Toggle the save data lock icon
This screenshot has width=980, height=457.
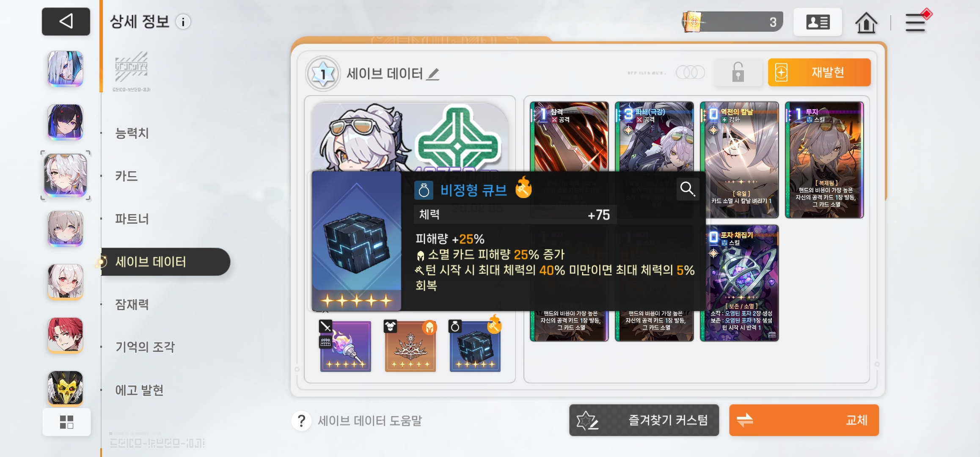pos(738,72)
